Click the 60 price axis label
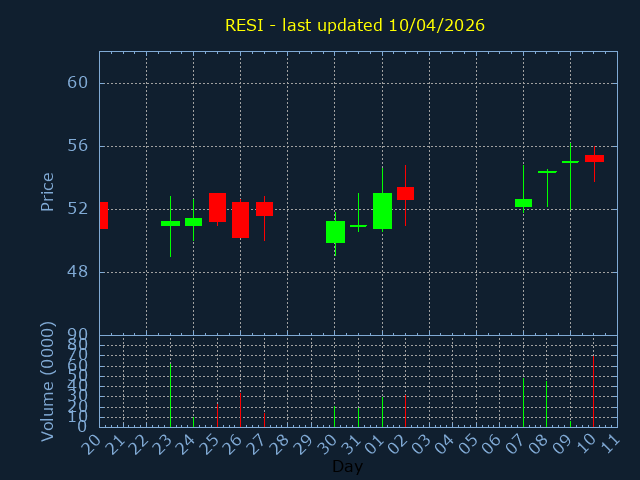 point(78,83)
